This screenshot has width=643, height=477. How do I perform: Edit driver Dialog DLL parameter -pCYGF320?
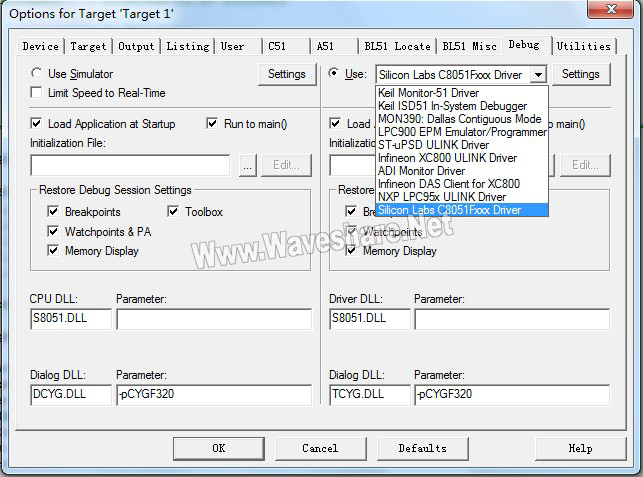512,395
